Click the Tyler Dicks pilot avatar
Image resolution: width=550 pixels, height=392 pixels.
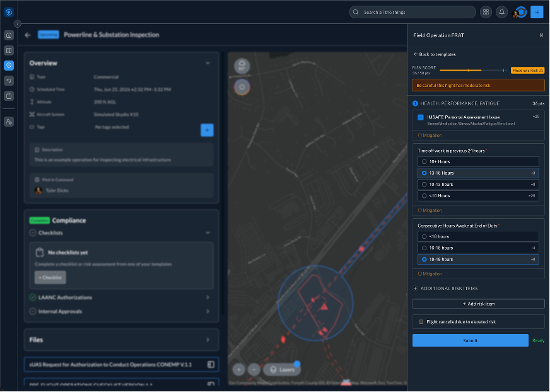point(38,190)
